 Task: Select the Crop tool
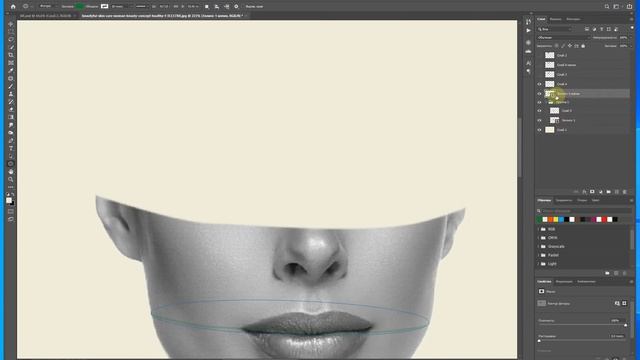(x=11, y=55)
